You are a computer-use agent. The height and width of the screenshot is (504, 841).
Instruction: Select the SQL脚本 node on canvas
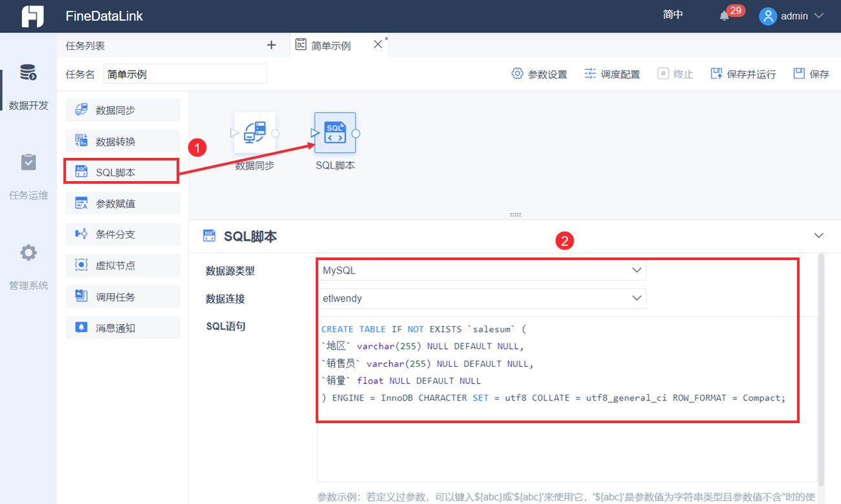click(x=335, y=133)
